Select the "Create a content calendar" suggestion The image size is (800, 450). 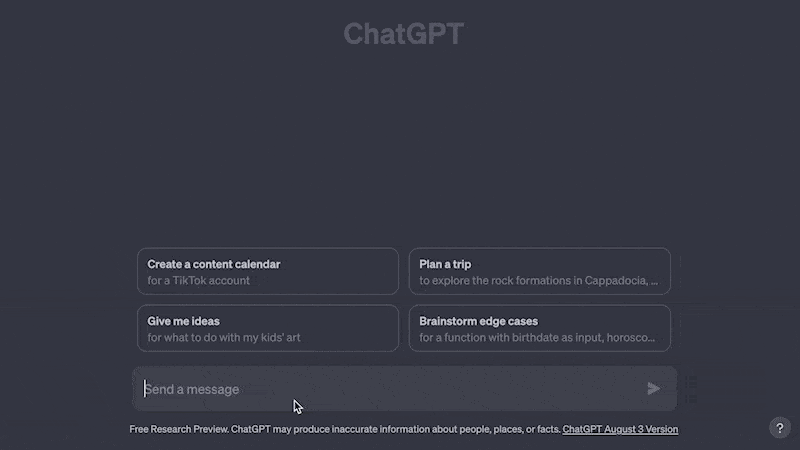(x=267, y=272)
